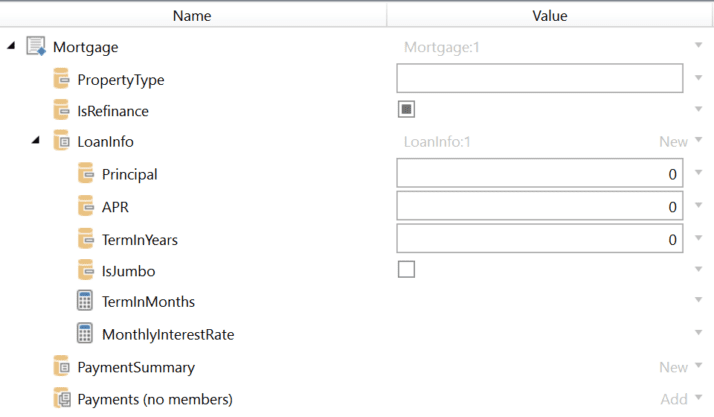This screenshot has height=417, width=714.
Task: Open the PaymentSummary row dropdown arrow
Action: (x=698, y=365)
